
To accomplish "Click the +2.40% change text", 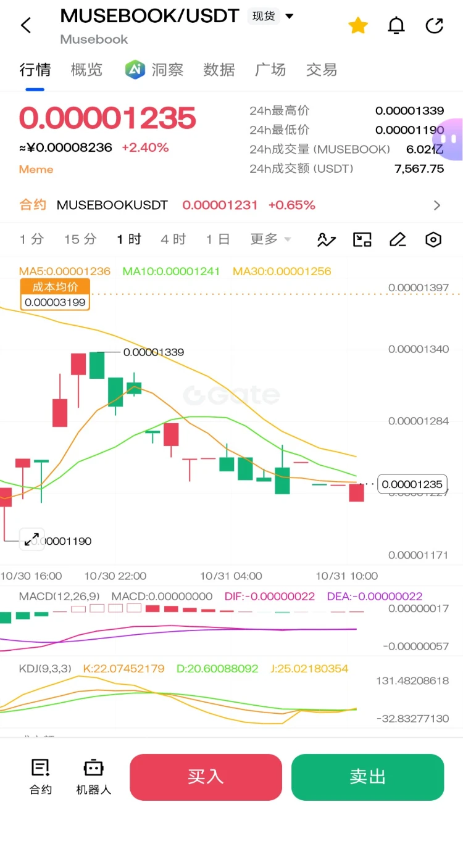I will tap(145, 147).
